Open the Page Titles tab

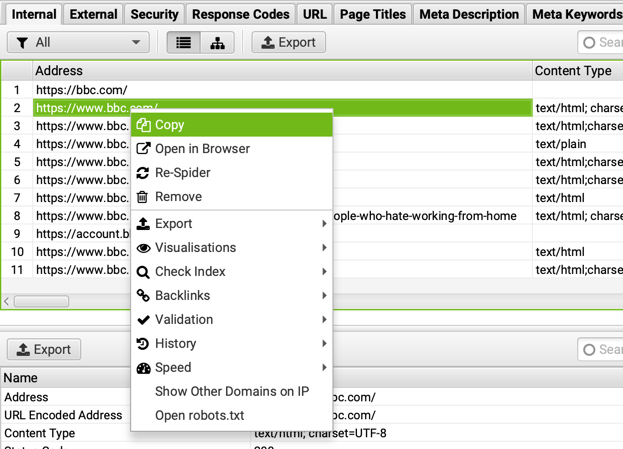pyautogui.click(x=373, y=14)
